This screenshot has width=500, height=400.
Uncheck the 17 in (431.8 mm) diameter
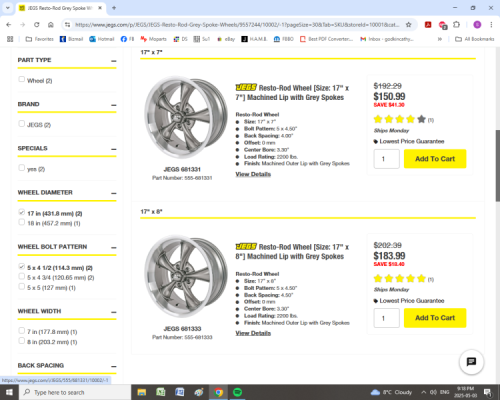point(22,212)
